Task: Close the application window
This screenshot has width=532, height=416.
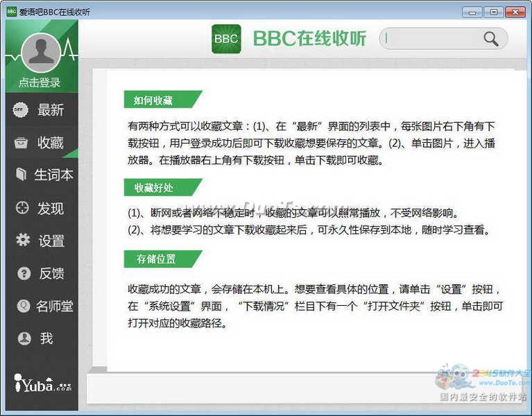Action: 515,12
